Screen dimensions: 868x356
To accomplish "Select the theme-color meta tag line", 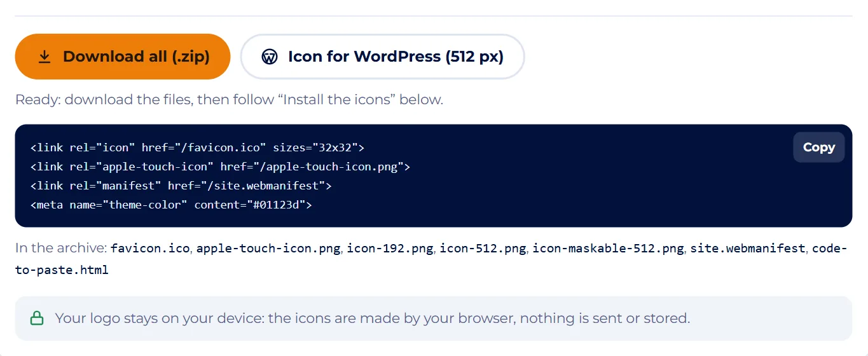I will (171, 205).
